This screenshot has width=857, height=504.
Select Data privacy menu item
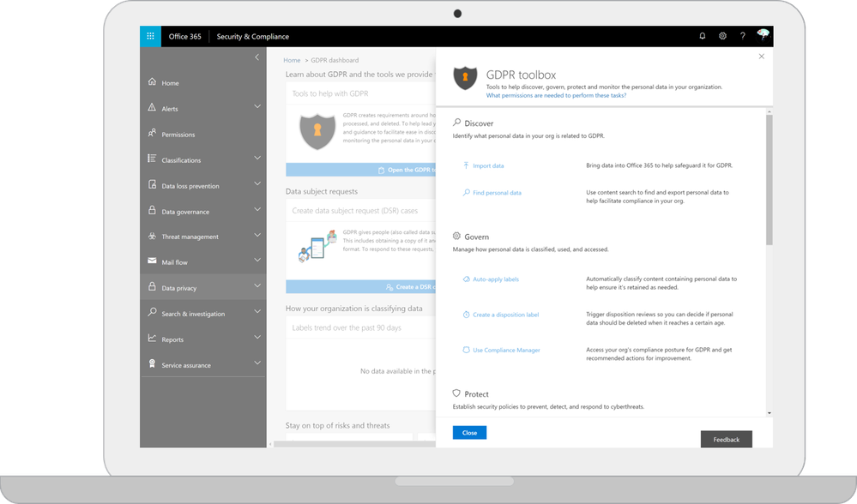pos(202,287)
